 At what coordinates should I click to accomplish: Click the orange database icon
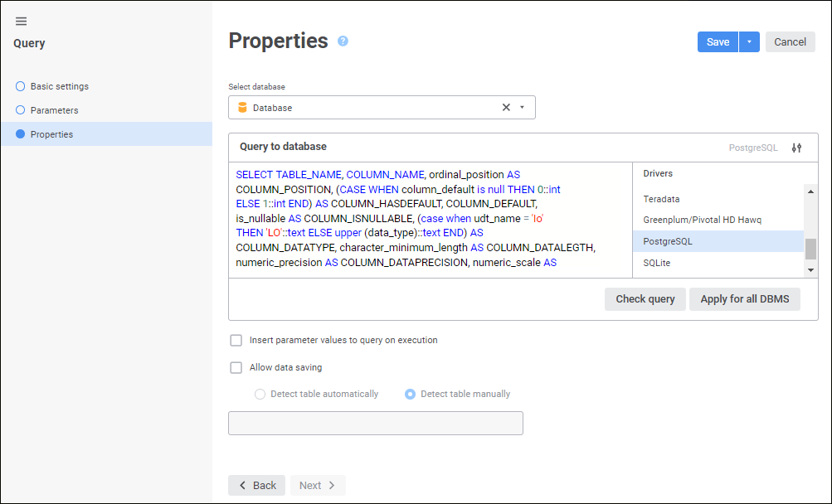(x=242, y=108)
